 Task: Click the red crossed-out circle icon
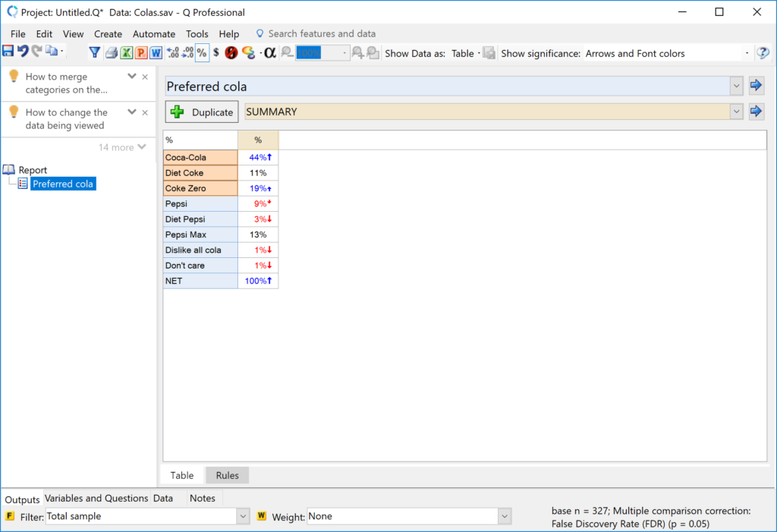coord(231,53)
